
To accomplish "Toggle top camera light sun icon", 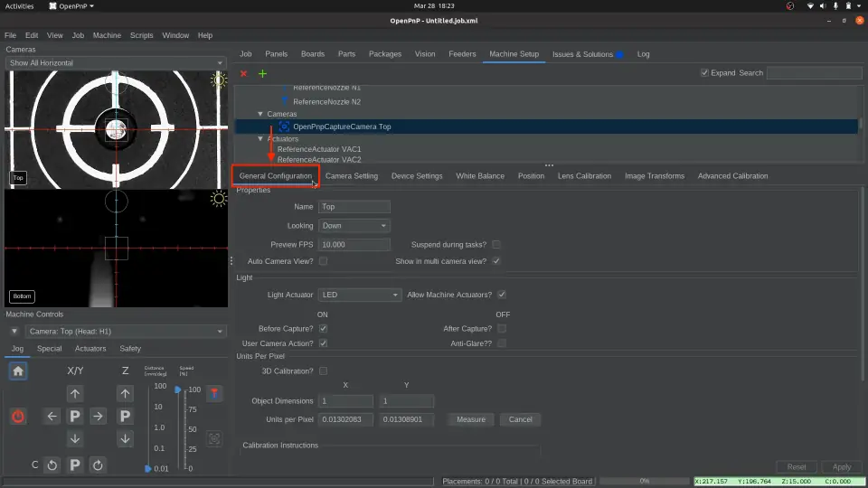I will (218, 80).
